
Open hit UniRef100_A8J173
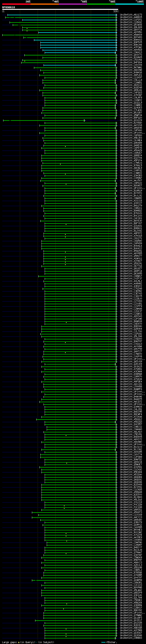tap(131, 15)
